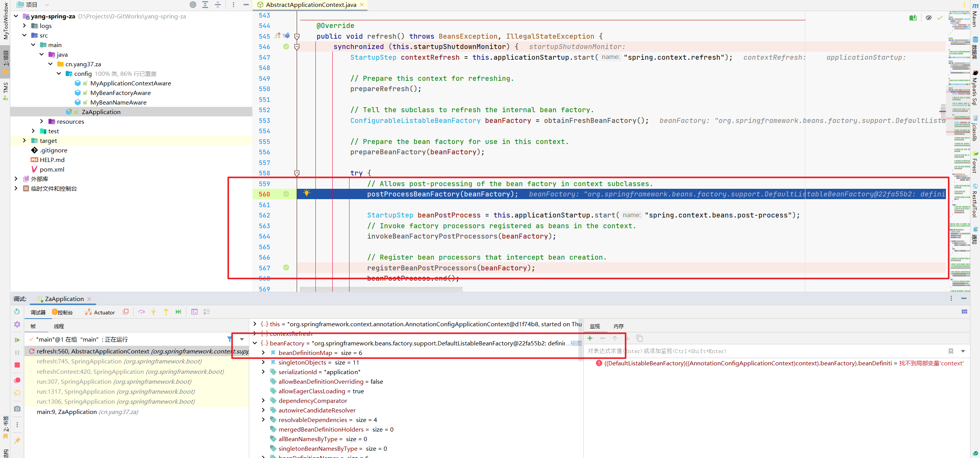Collapse the yang-spring-za project root

point(16,16)
